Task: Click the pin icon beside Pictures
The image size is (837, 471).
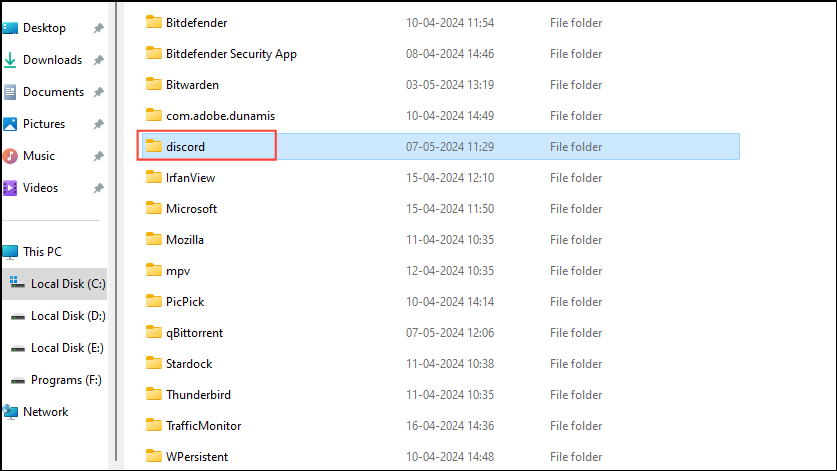Action: click(98, 124)
